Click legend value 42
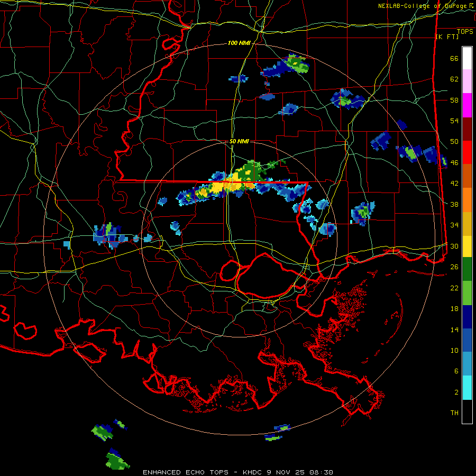476x476 pixels. [x=454, y=184]
